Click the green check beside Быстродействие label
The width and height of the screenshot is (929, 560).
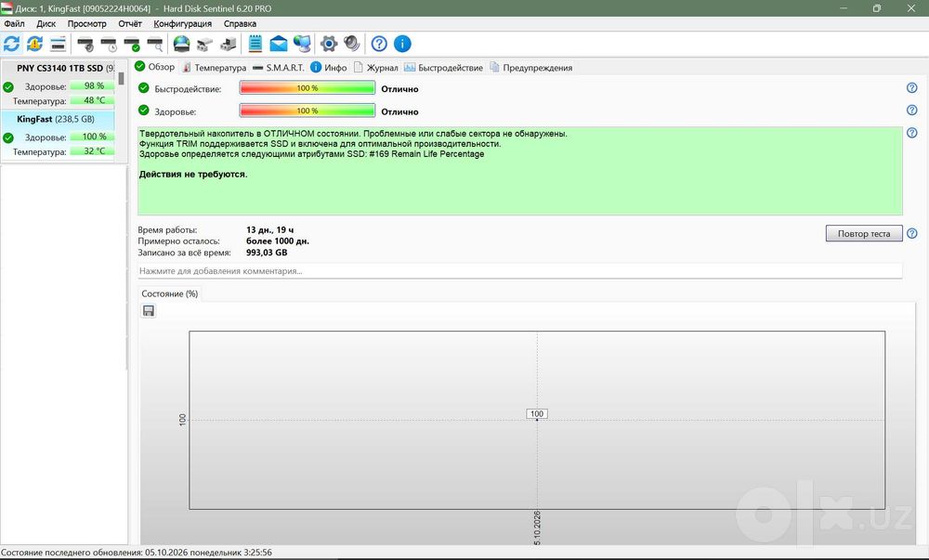(x=143, y=88)
